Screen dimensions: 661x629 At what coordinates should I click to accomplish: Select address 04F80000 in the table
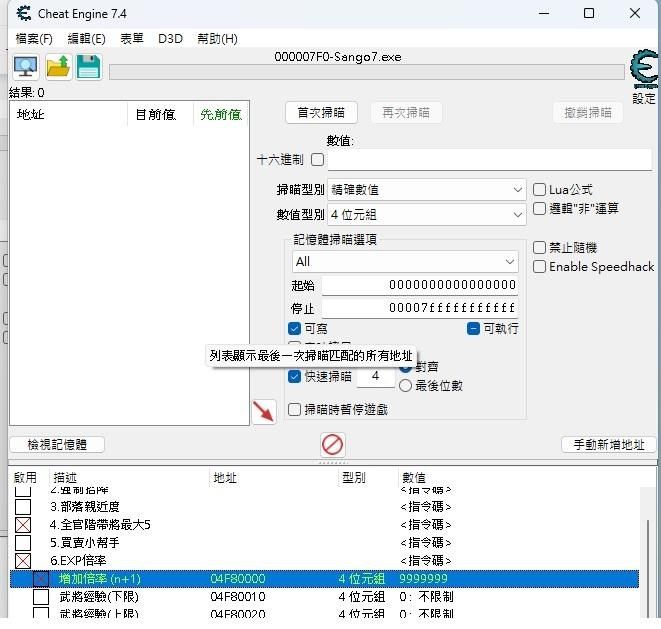pos(238,579)
